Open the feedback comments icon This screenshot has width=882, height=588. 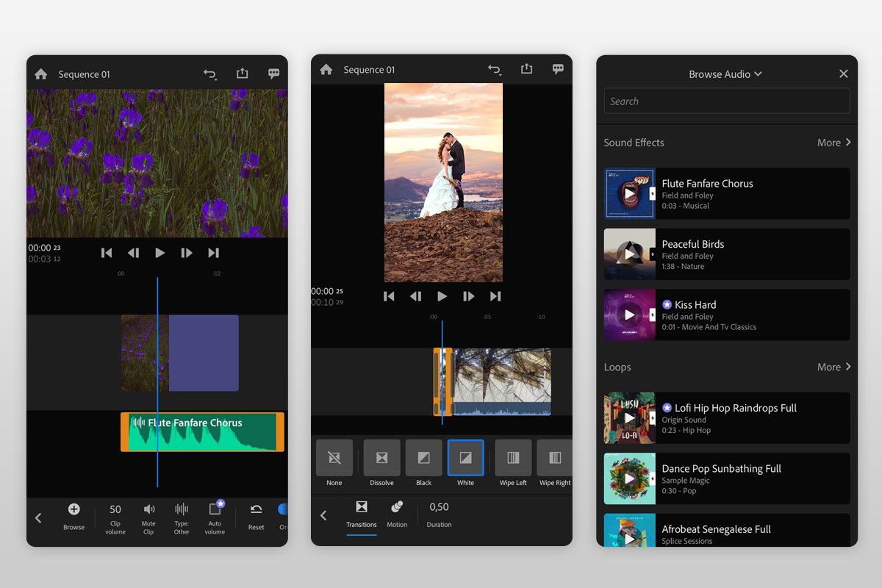point(273,73)
